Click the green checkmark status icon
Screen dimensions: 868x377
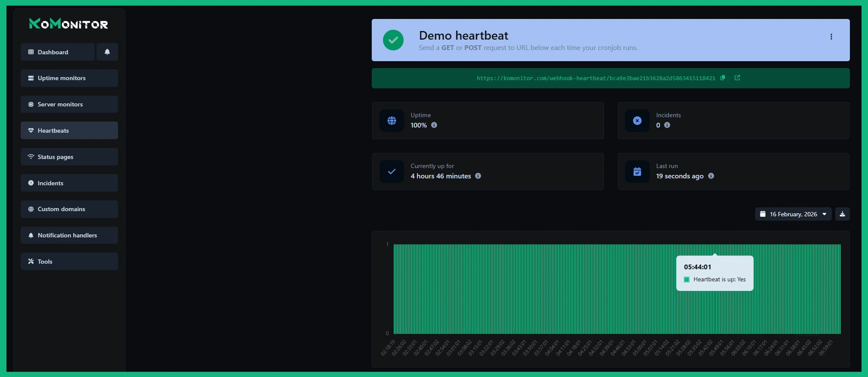(393, 40)
